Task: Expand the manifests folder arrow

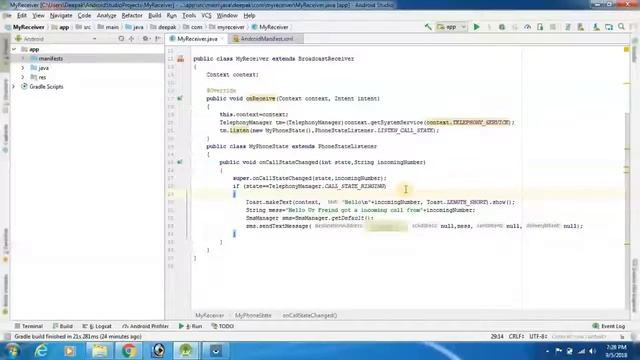Action: pyautogui.click(x=23, y=59)
